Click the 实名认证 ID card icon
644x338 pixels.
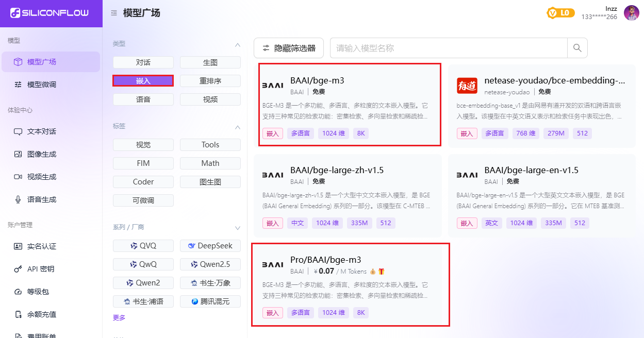point(18,246)
